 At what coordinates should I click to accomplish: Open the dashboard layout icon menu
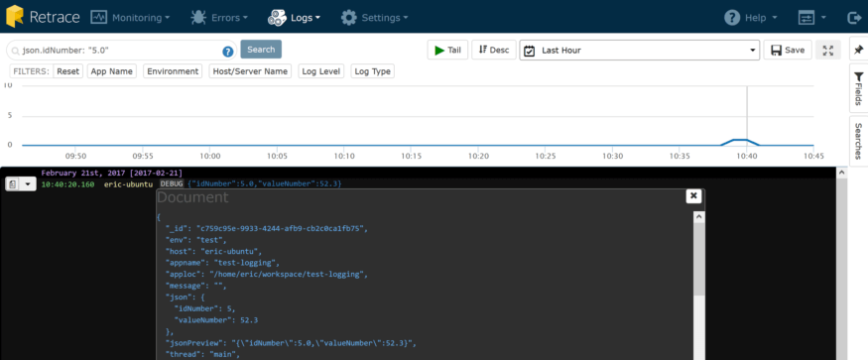pyautogui.click(x=811, y=18)
